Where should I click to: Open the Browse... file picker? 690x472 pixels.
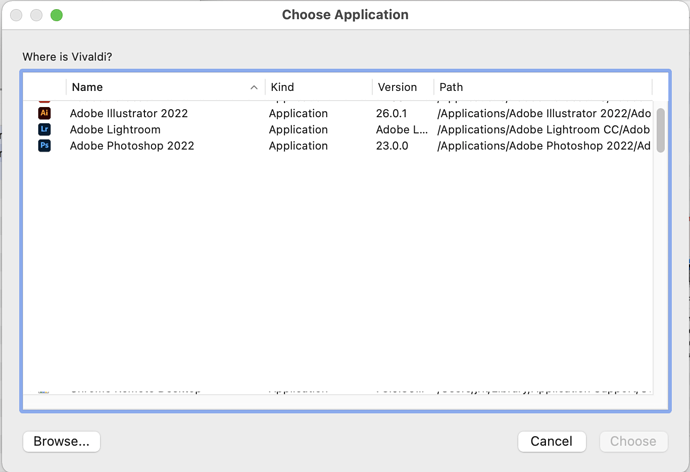point(62,441)
